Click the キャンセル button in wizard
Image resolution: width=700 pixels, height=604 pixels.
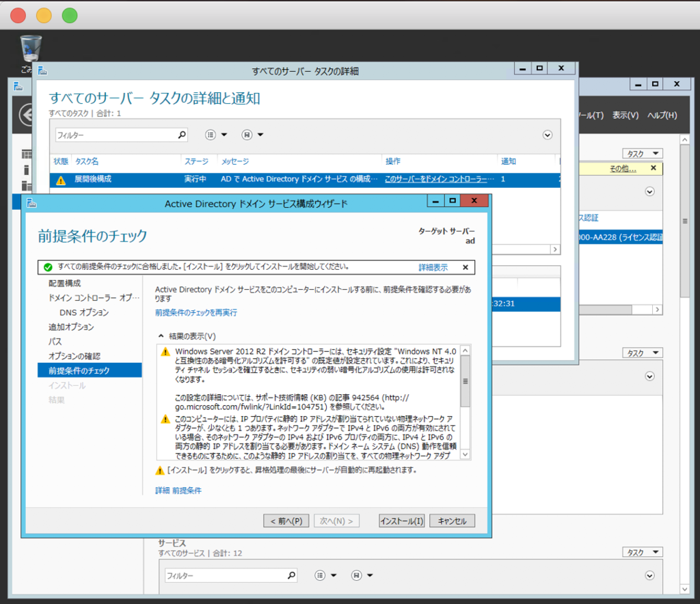point(452,521)
